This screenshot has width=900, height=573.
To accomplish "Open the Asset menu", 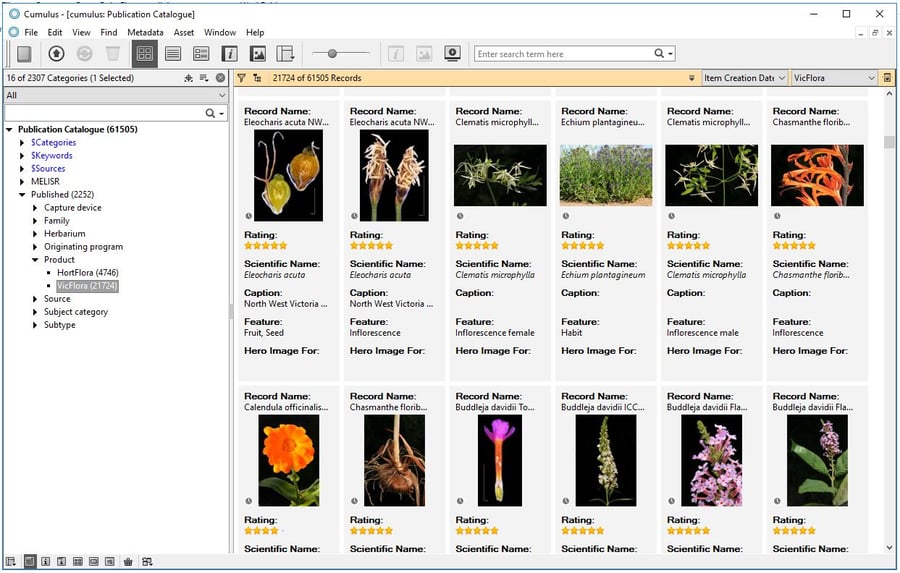I will [183, 33].
